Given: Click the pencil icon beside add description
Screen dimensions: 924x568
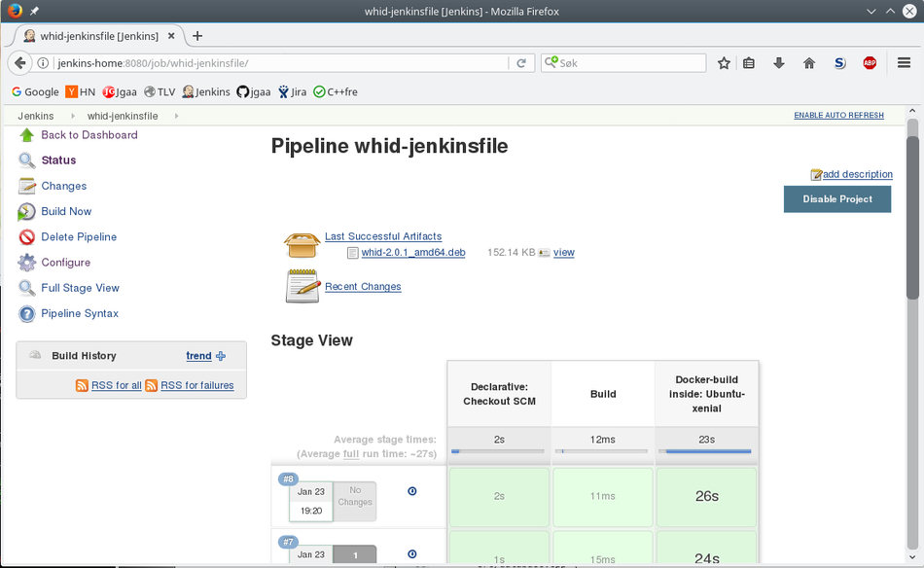Looking at the screenshot, I should click(x=815, y=174).
